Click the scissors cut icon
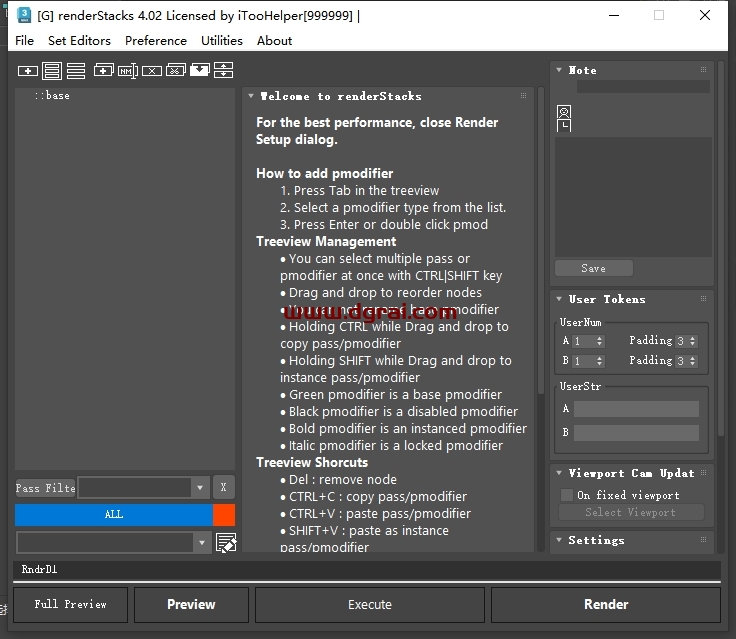 tap(176, 70)
